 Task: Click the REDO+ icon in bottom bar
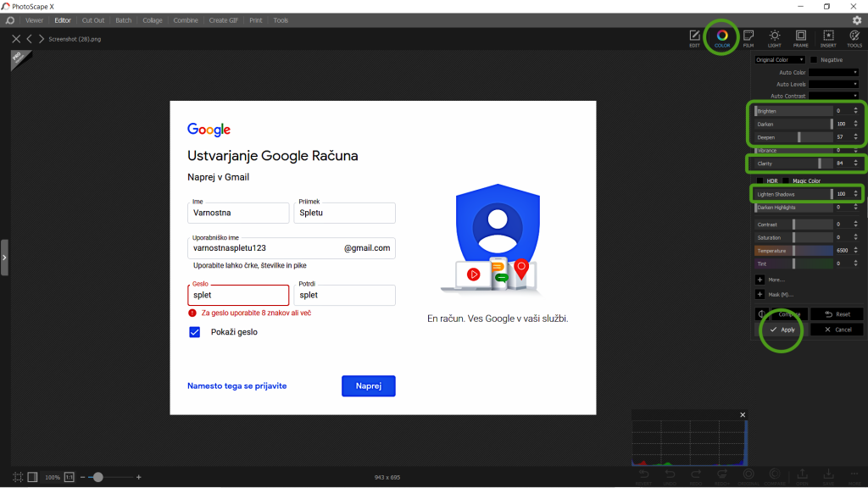(x=722, y=476)
